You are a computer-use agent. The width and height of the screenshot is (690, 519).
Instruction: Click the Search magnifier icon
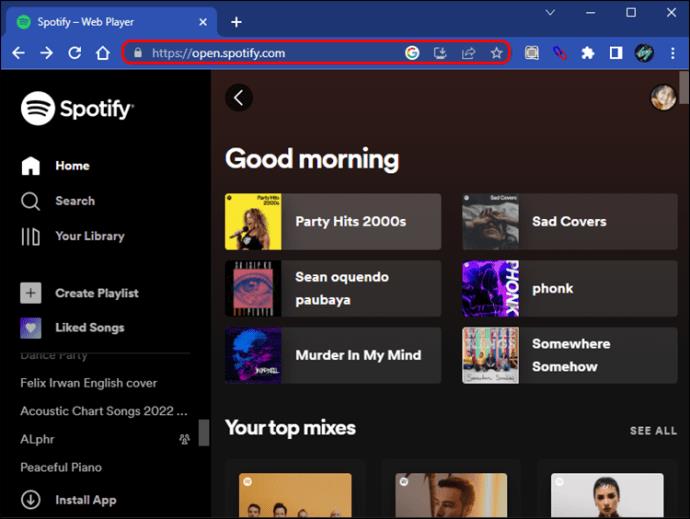click(30, 201)
